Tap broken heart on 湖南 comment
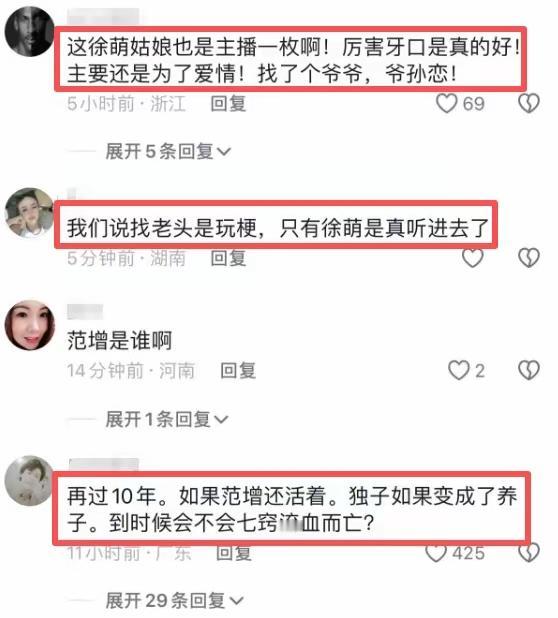558x618 pixels. (528, 258)
